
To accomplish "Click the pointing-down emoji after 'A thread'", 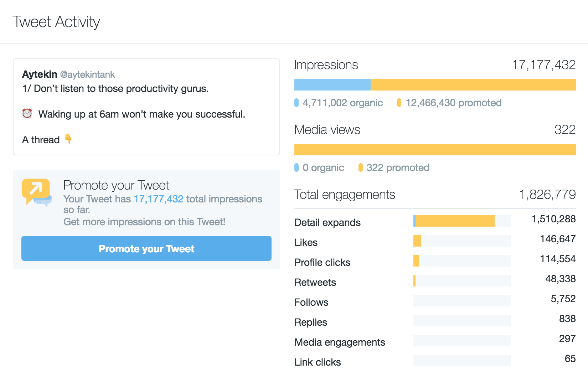I will 68,139.
